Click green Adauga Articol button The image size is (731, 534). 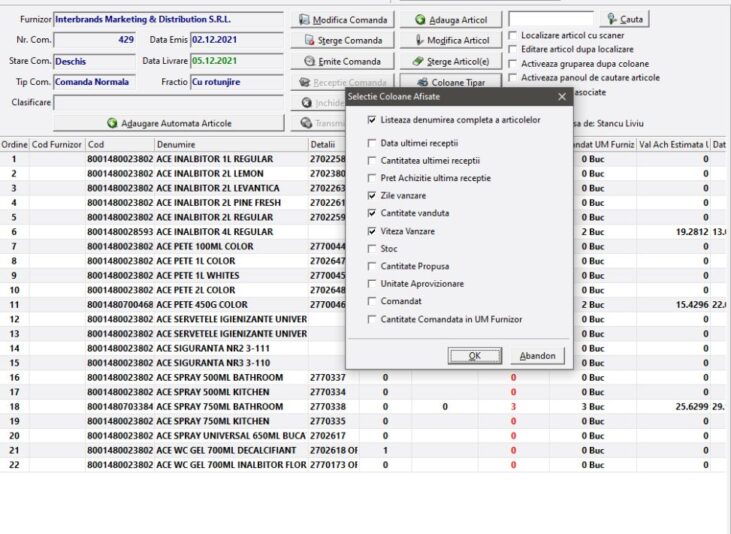(449, 20)
